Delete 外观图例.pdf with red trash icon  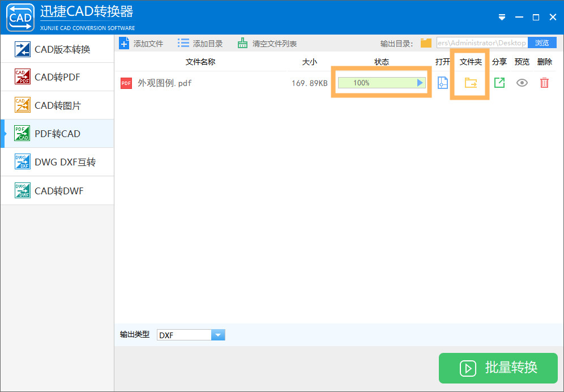(x=545, y=83)
